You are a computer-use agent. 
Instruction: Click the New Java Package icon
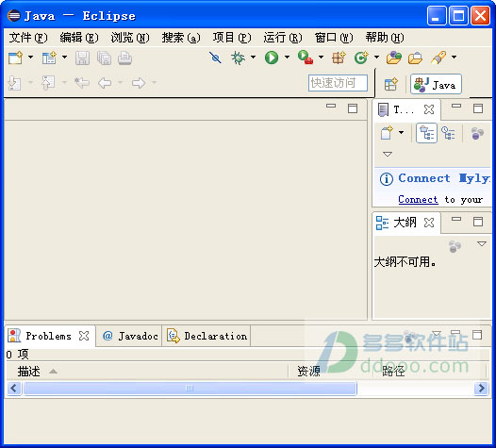(49, 58)
